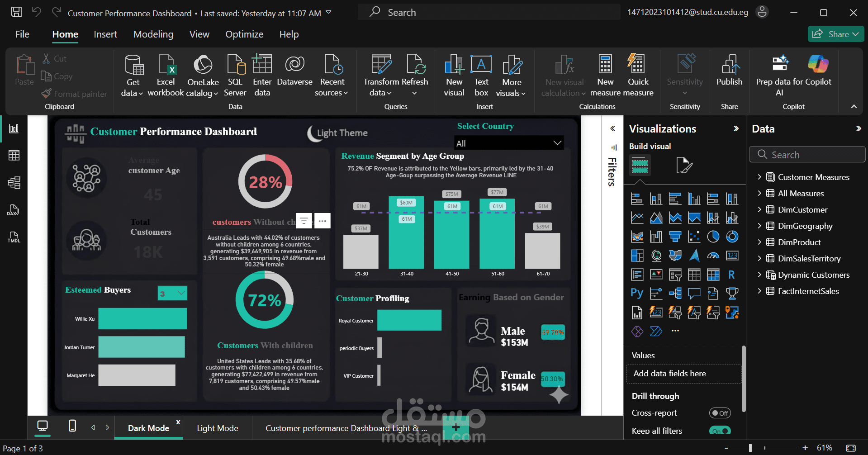Add a New visual from the ribbon
The height and width of the screenshot is (455, 868).
[454, 75]
